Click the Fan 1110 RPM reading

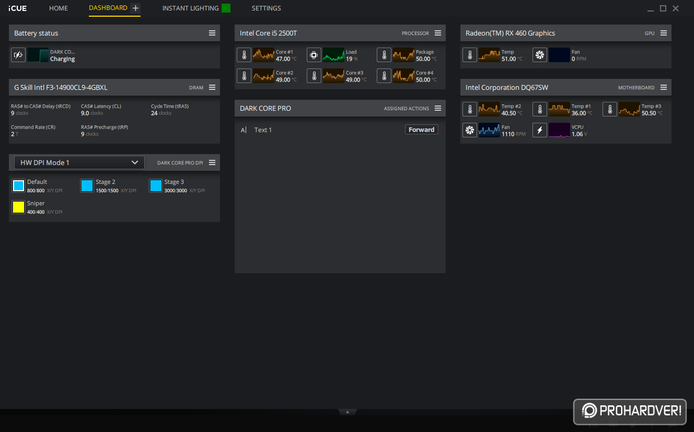point(513,134)
